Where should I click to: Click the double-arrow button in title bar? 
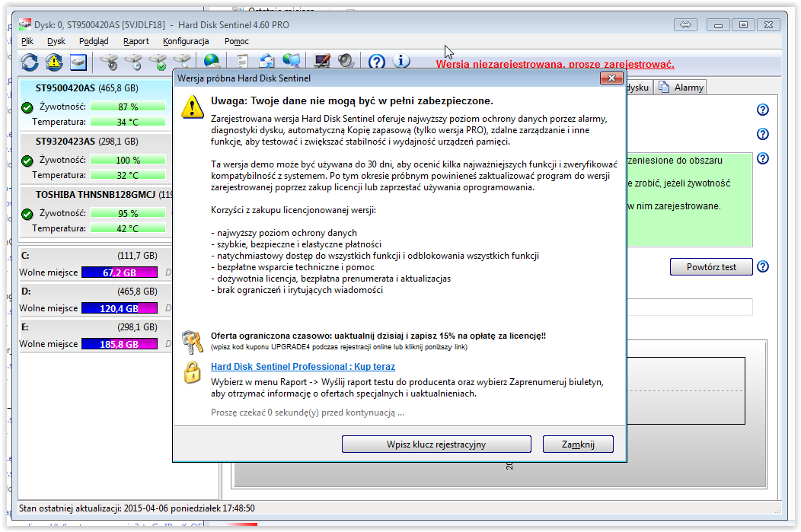point(685,24)
